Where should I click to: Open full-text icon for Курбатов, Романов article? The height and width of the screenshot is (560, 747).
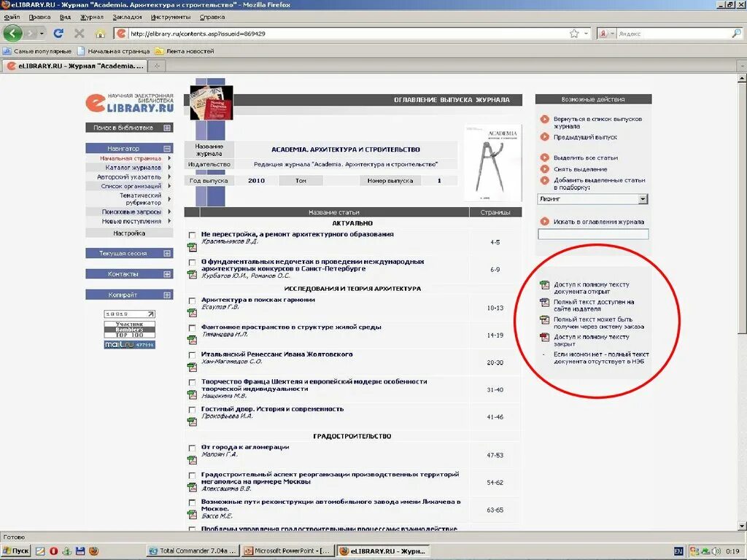coord(192,274)
